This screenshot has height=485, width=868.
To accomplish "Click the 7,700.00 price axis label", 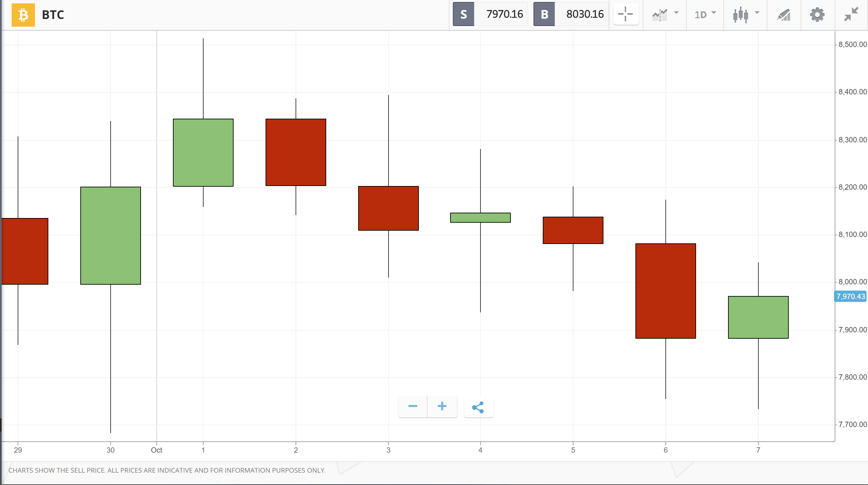I will (x=852, y=424).
